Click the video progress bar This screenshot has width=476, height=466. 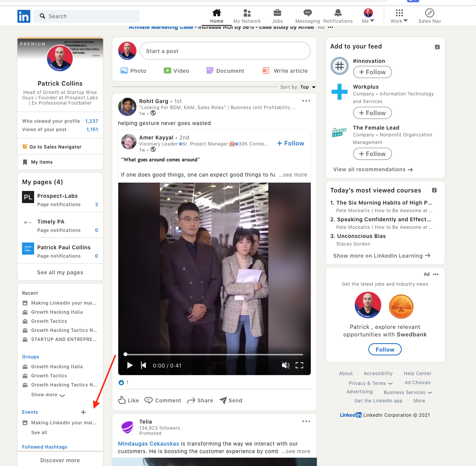[x=214, y=354]
